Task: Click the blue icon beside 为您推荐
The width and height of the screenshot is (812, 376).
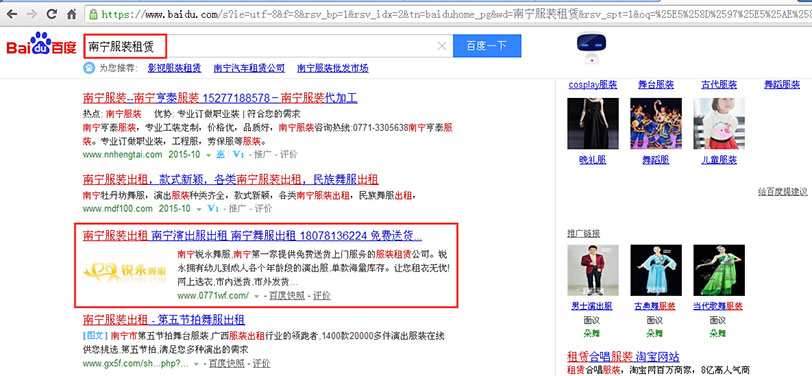Action: click(89, 68)
